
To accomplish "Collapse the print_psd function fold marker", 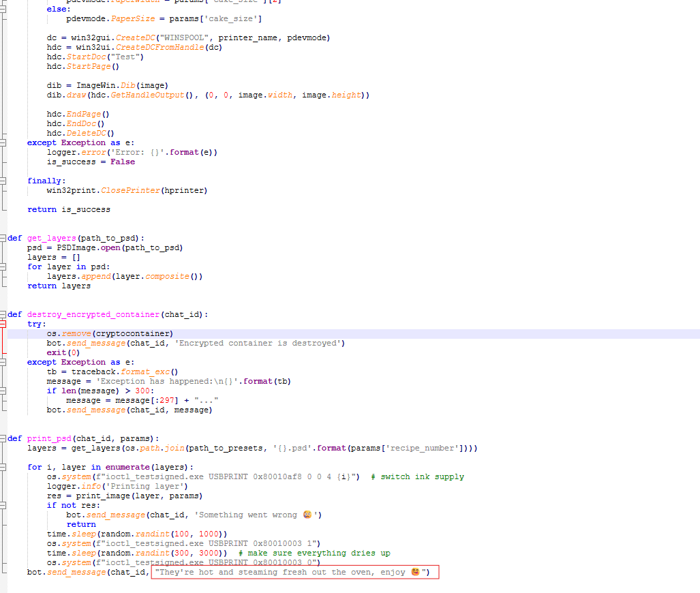I will pos(3,439).
